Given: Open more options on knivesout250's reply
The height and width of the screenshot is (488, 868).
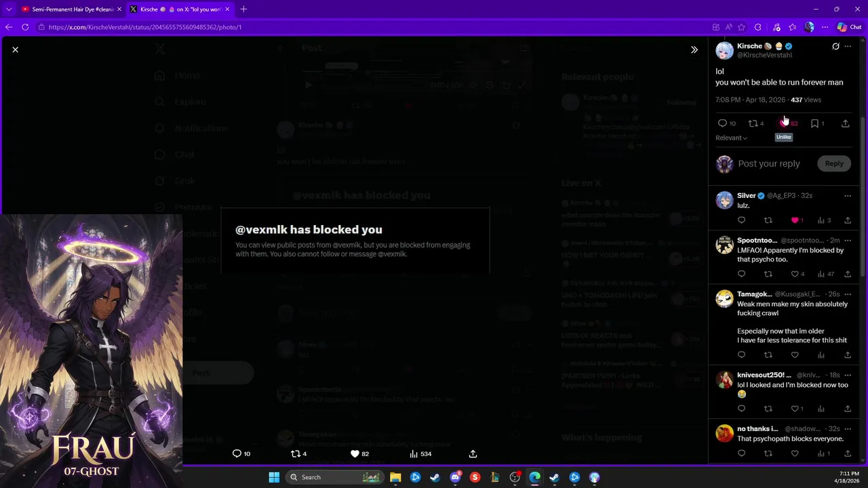Looking at the screenshot, I should point(848,375).
